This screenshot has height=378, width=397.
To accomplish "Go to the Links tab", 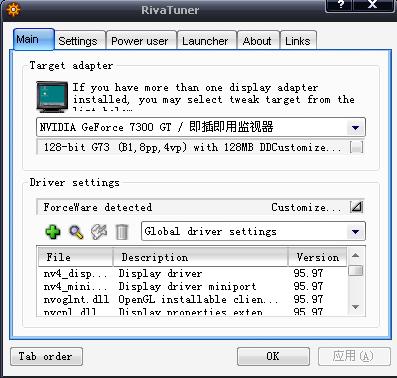I will 298,41.
